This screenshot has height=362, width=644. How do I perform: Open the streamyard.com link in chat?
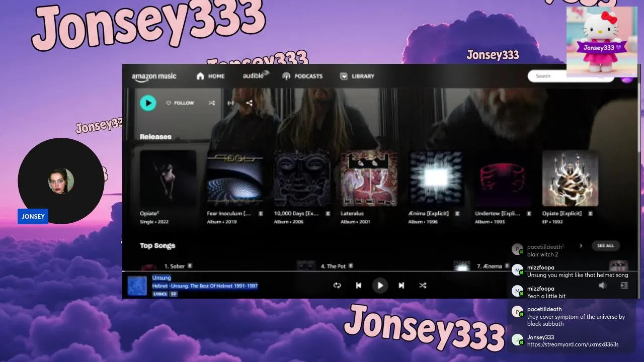573,344
